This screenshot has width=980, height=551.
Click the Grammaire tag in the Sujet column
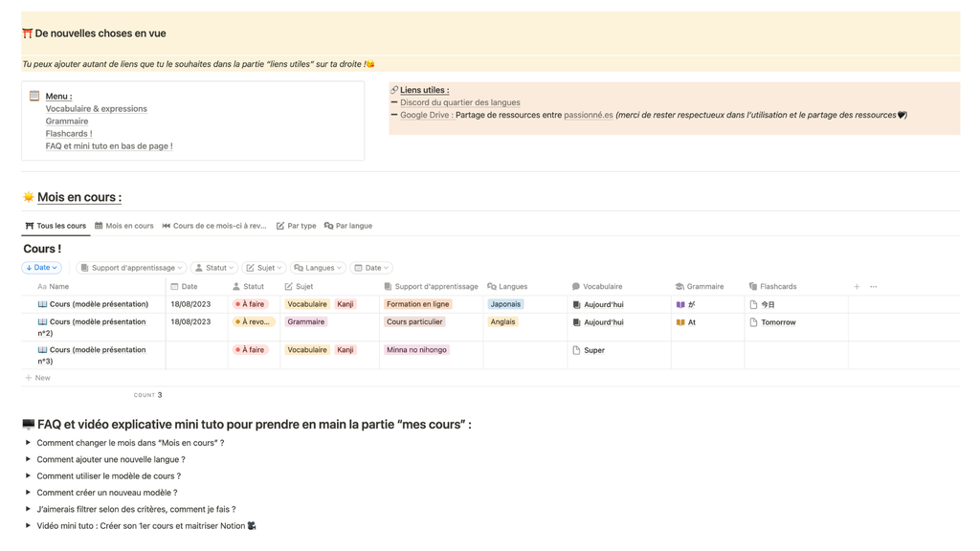click(306, 321)
